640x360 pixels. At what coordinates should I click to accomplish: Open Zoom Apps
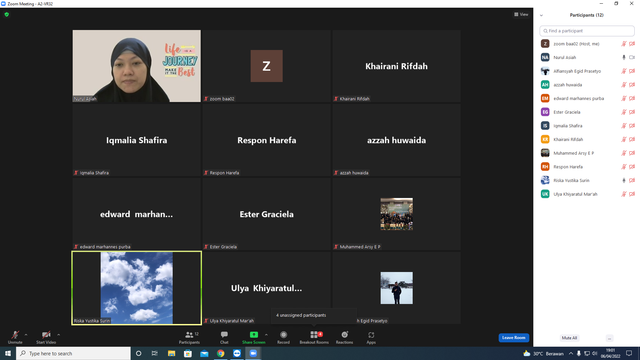[x=371, y=337]
